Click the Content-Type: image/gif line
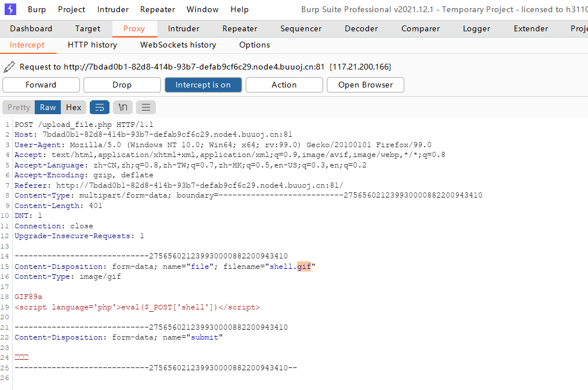Image resolution: width=588 pixels, height=390 pixels. (x=68, y=276)
